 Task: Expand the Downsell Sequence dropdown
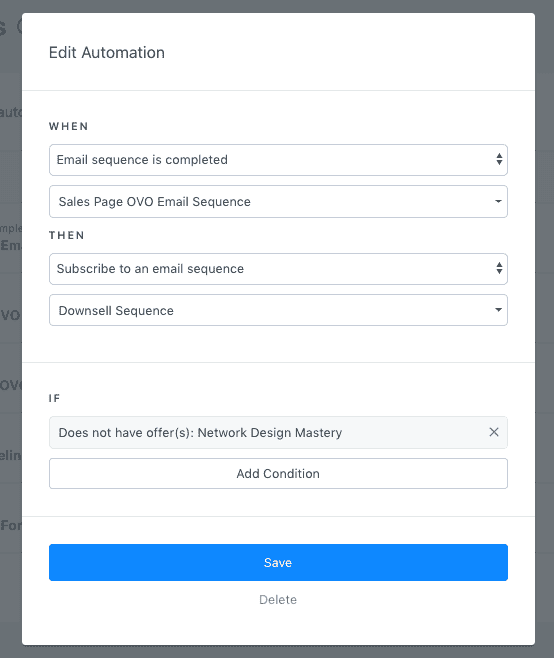(x=278, y=310)
